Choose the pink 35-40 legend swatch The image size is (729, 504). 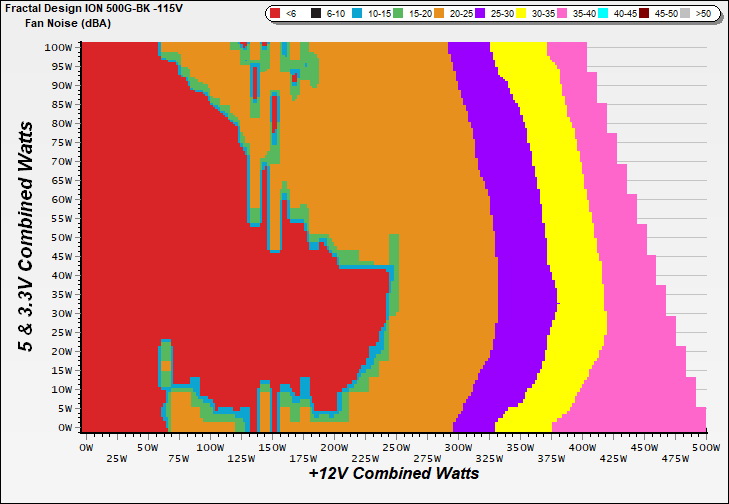563,14
